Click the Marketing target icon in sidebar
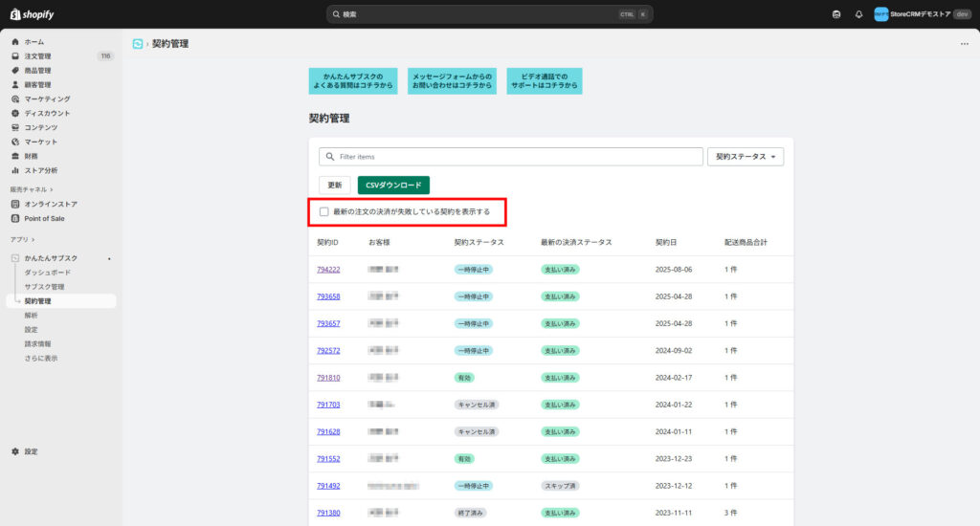Image resolution: width=980 pixels, height=526 pixels. click(15, 99)
